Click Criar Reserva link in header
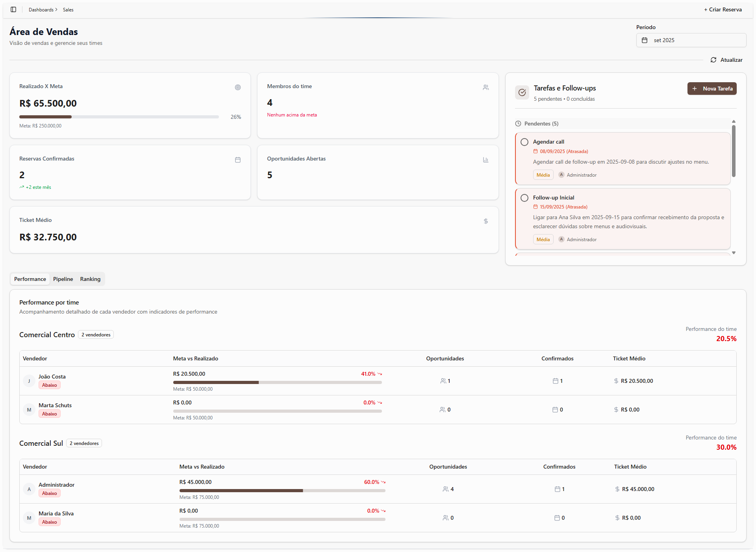 pos(723,9)
